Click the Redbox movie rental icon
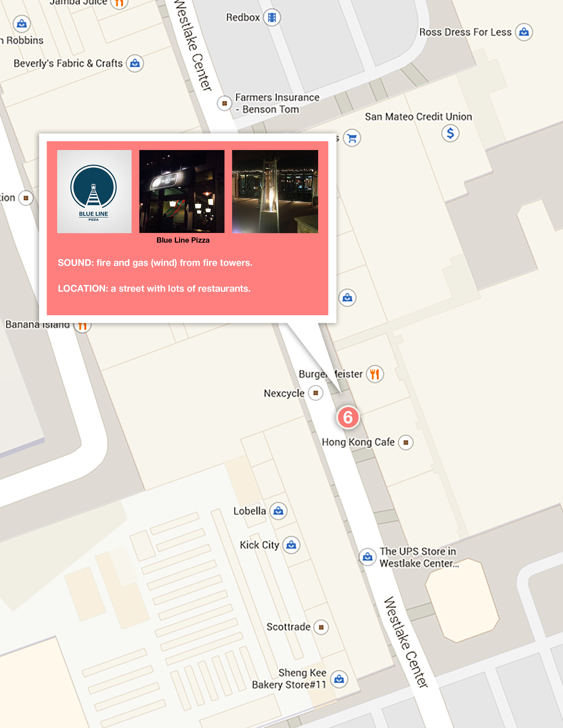 (x=272, y=17)
